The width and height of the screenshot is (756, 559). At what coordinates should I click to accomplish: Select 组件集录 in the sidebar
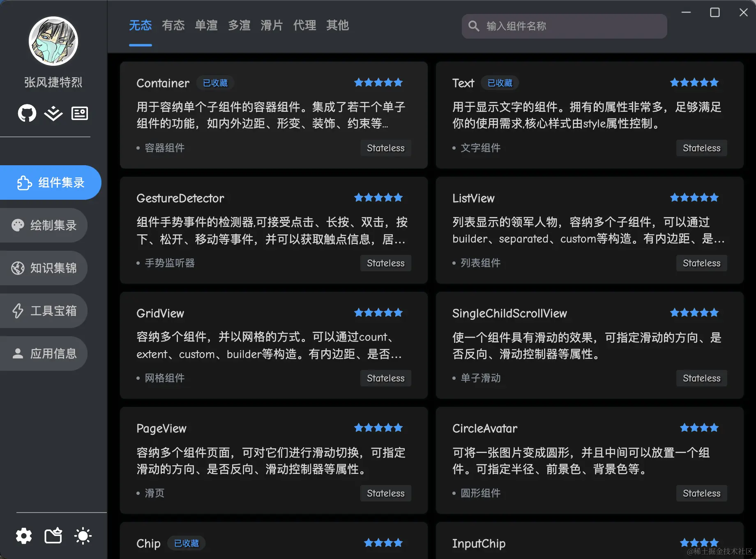(51, 182)
